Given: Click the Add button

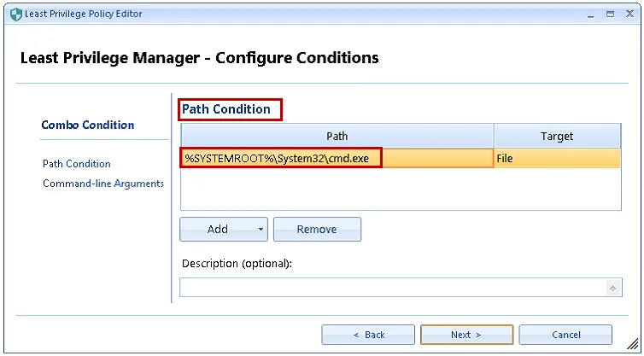Looking at the screenshot, I should pyautogui.click(x=217, y=229).
